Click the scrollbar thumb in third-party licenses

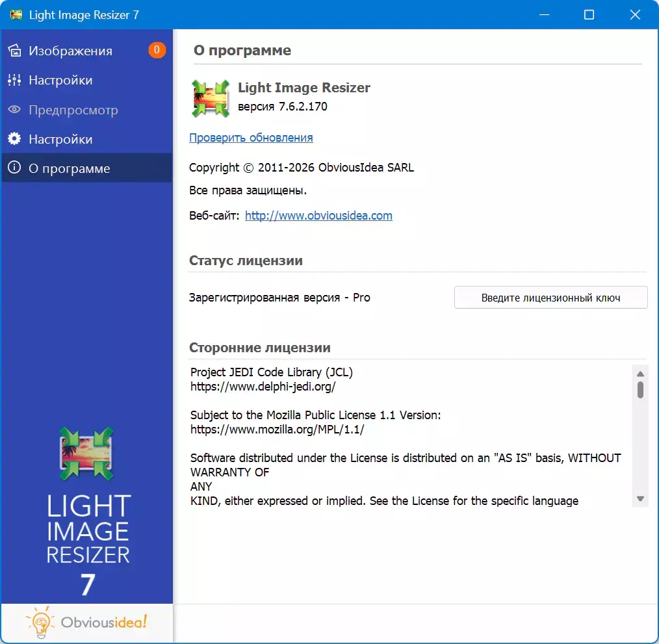coord(640,390)
